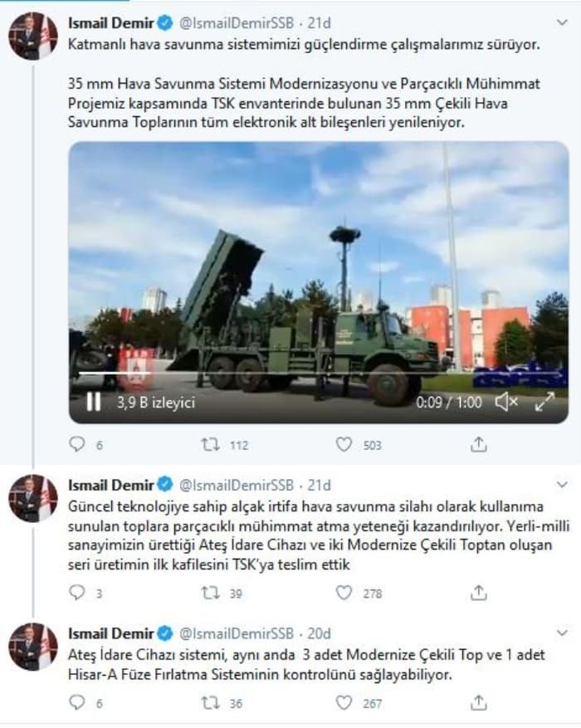Unmute the video sound
Image resolution: width=581 pixels, height=728 pixels.
tap(505, 402)
